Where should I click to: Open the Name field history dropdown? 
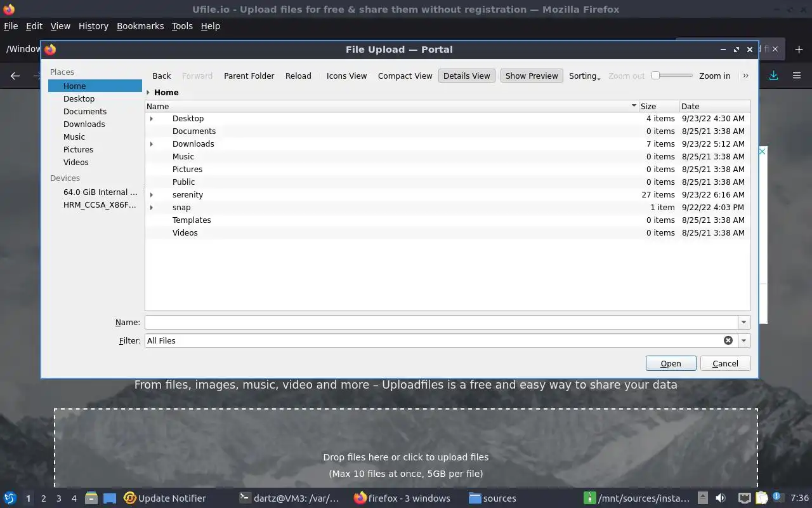click(x=744, y=323)
